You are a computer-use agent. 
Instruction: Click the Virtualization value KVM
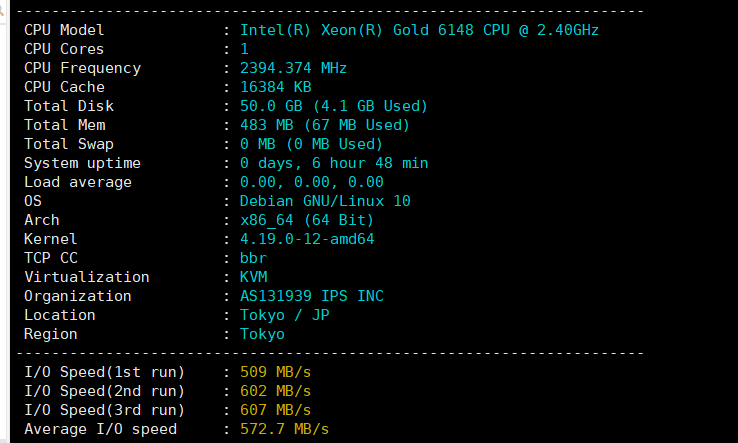pos(254,277)
